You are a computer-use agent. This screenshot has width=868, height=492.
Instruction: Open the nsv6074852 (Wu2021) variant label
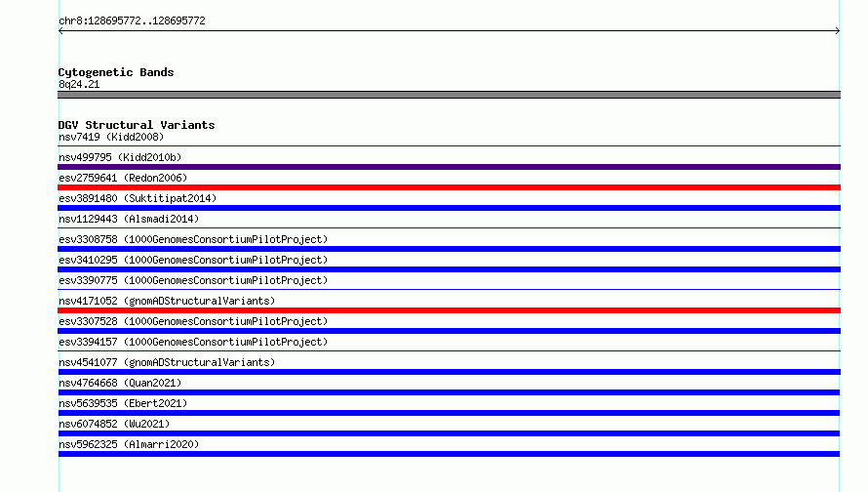tap(114, 424)
